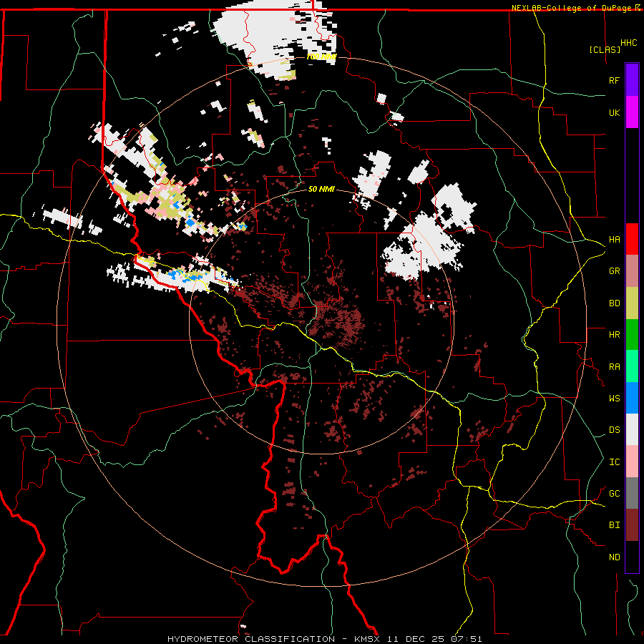
Task: Click the RF legend label
Action: [614, 81]
